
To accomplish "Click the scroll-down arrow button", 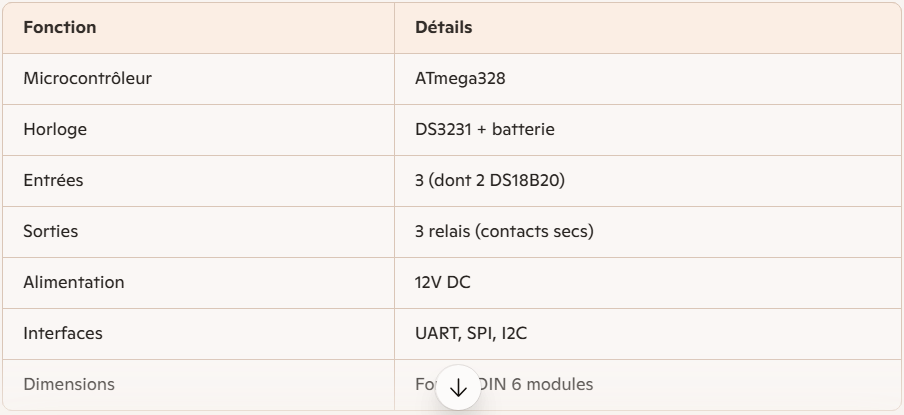I will click(458, 389).
